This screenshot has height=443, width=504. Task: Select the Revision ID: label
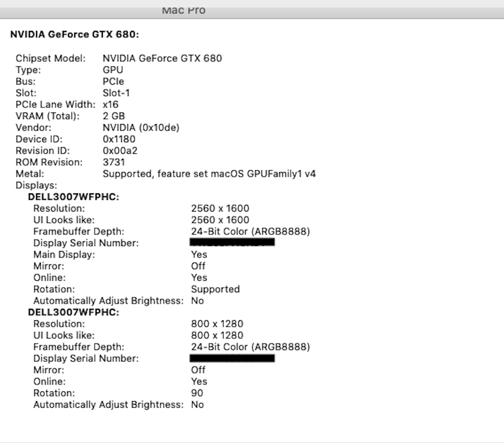pyautogui.click(x=43, y=151)
